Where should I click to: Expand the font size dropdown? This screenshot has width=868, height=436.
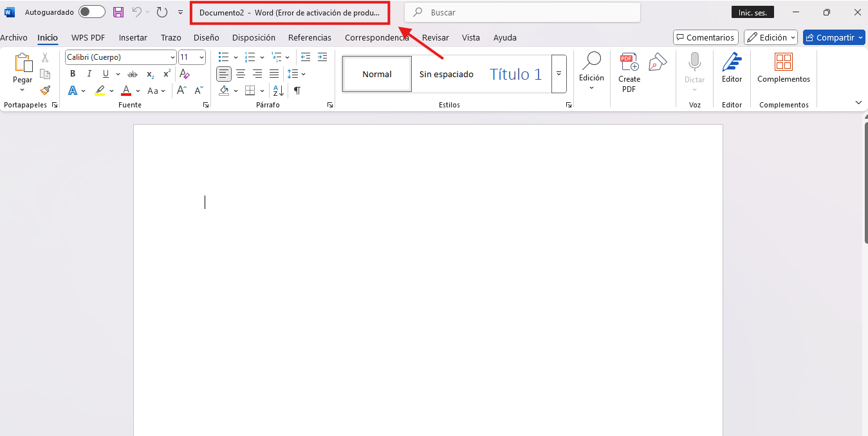pos(201,57)
